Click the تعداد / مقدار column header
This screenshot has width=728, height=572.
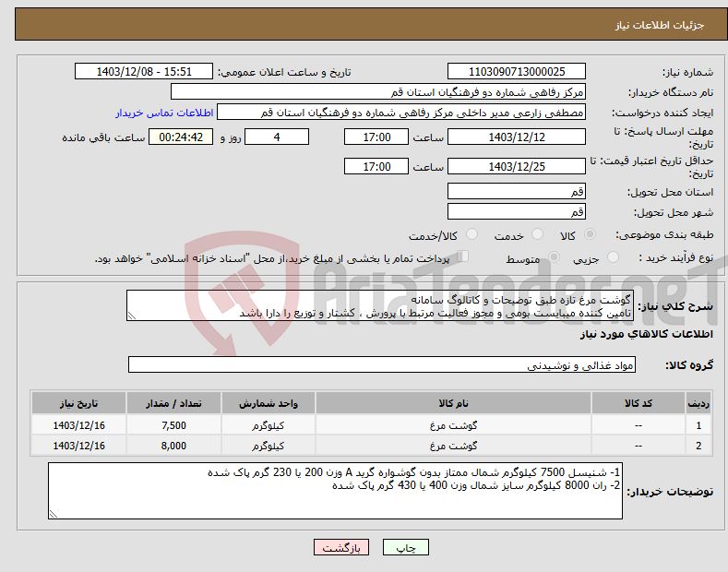(x=173, y=403)
